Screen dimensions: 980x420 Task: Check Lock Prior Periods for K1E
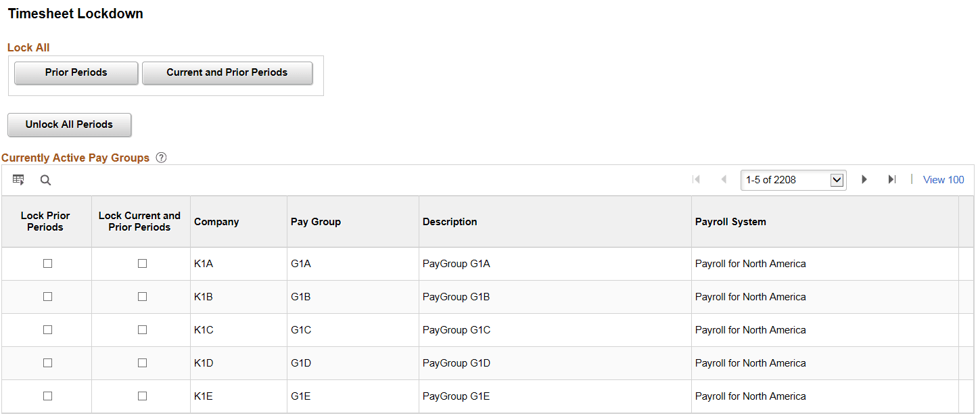click(46, 396)
